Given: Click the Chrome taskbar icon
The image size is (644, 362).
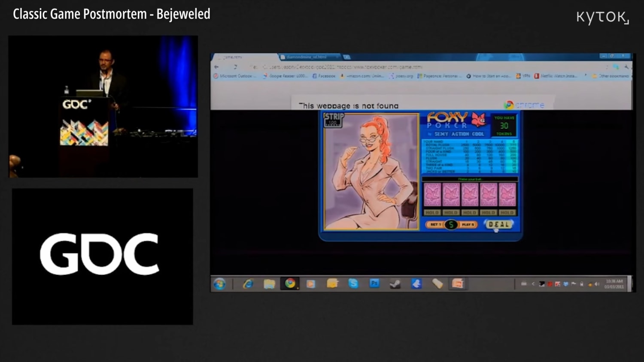Looking at the screenshot, I should click(x=290, y=284).
